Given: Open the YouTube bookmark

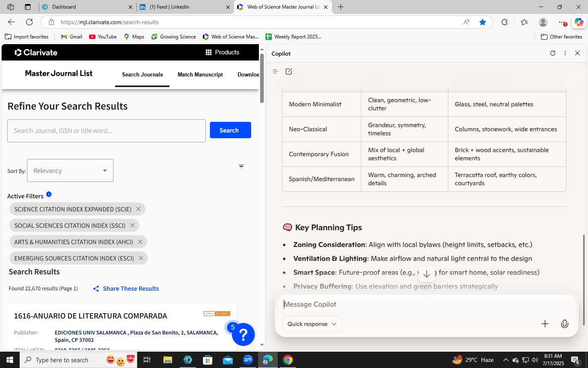Looking at the screenshot, I should [x=103, y=37].
